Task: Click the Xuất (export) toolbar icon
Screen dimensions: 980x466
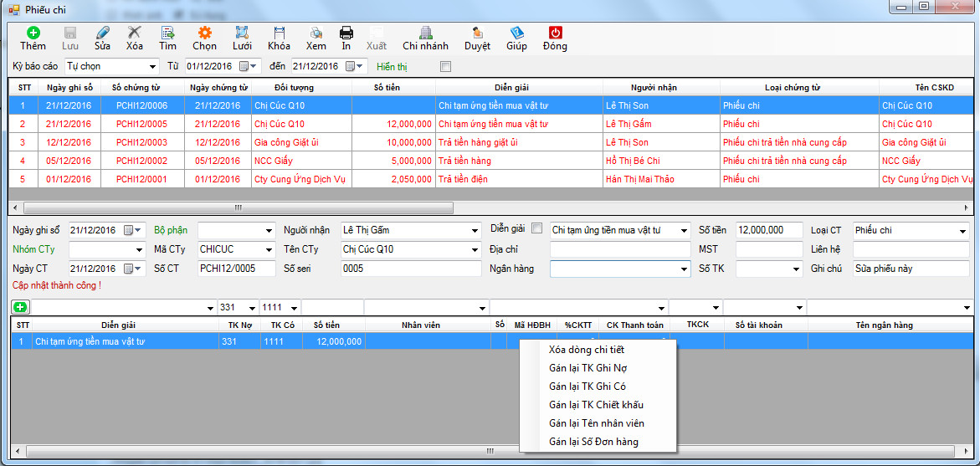Action: click(377, 33)
